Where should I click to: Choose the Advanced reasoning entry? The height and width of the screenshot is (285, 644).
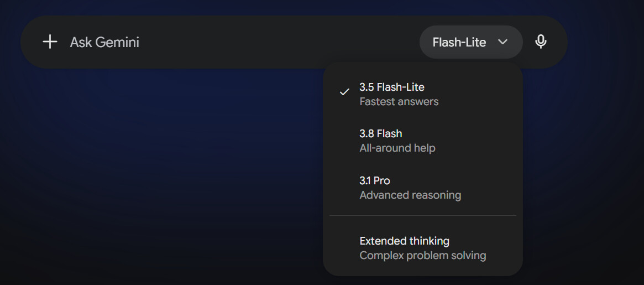(410, 195)
